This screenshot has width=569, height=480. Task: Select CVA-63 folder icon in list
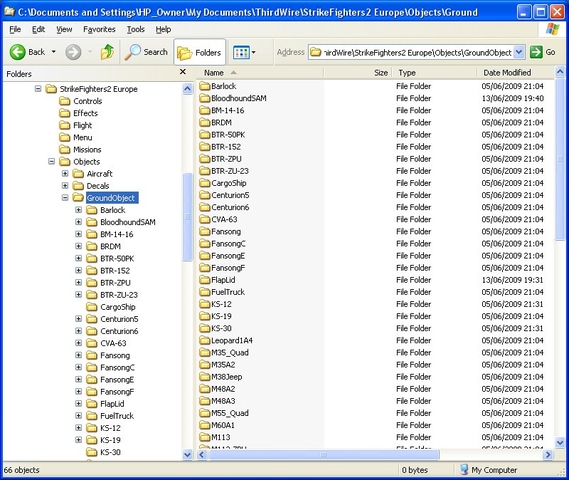coord(205,219)
